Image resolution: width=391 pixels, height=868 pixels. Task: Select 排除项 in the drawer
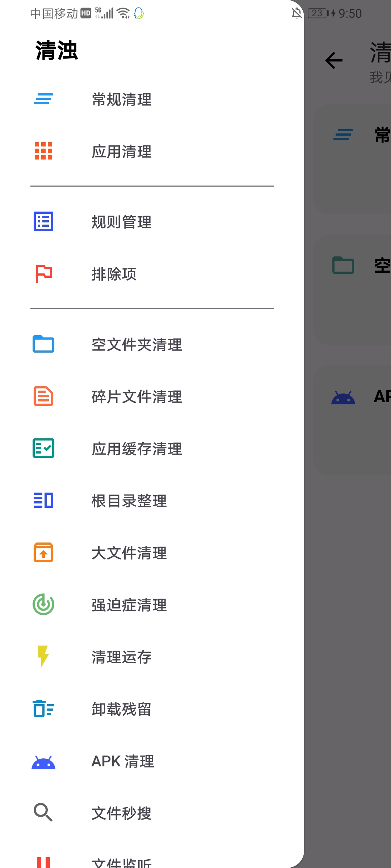point(152,274)
